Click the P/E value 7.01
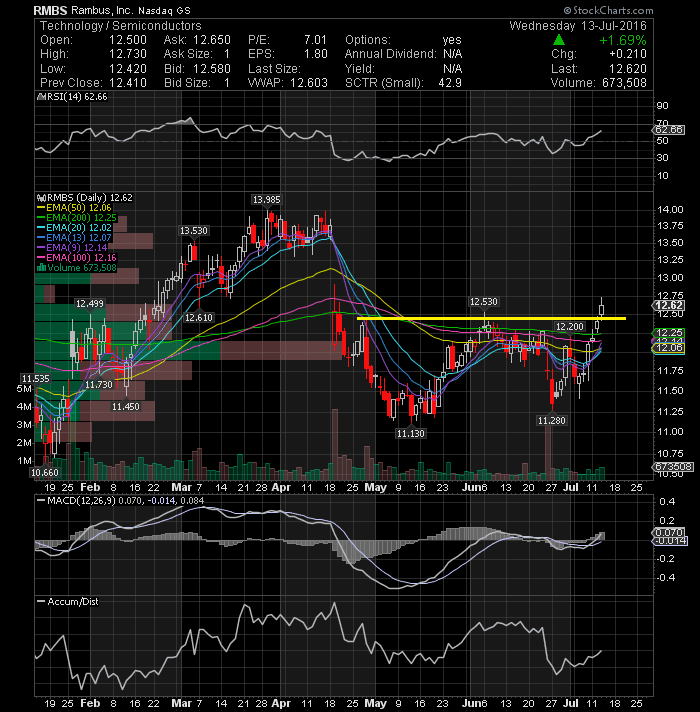Image resolution: width=700 pixels, height=712 pixels. (x=315, y=40)
